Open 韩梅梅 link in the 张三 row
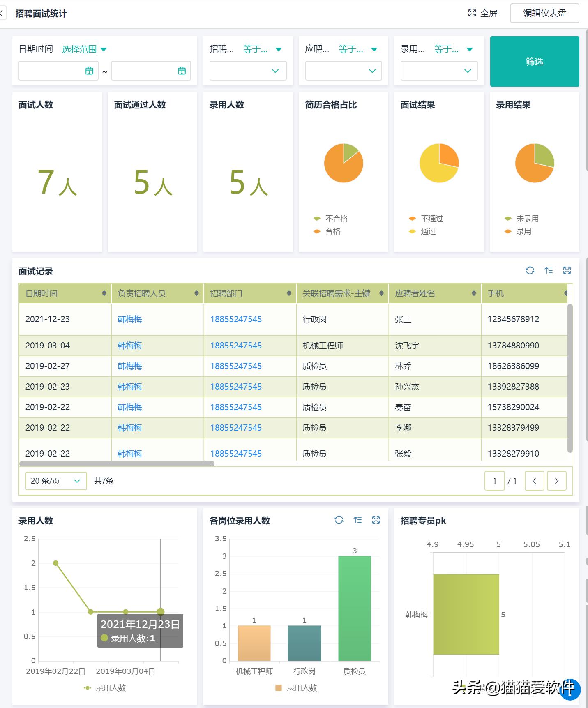 [130, 319]
